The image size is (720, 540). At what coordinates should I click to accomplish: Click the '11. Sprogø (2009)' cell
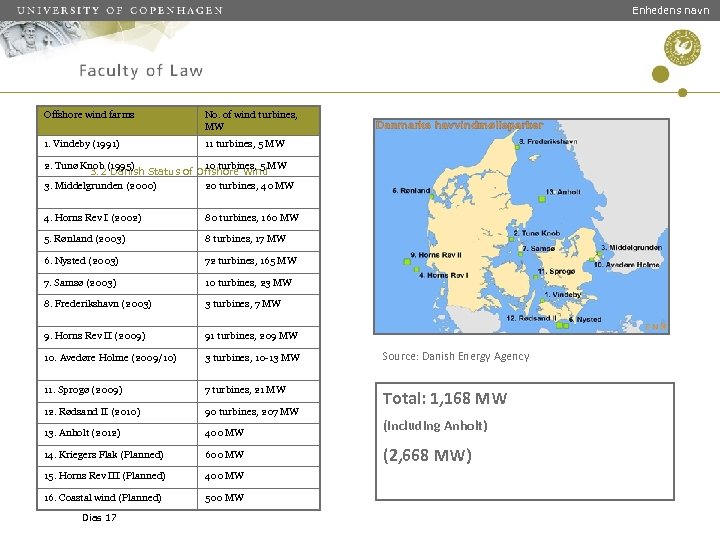117,391
